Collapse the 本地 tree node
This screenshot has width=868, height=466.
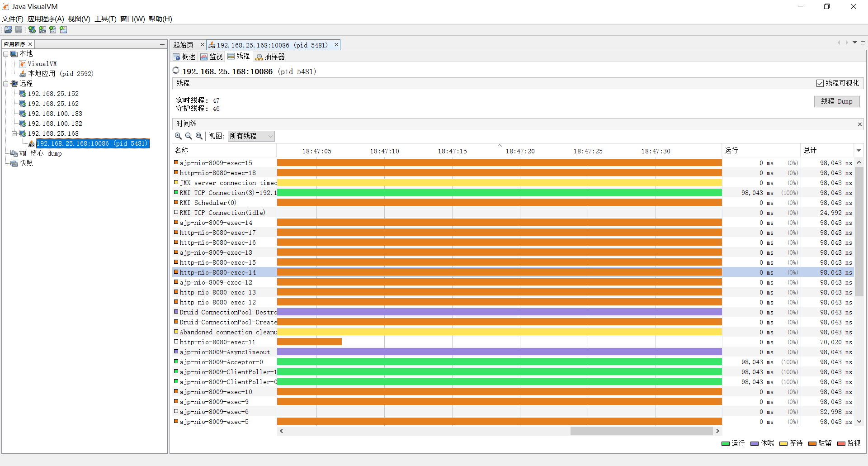click(6, 54)
